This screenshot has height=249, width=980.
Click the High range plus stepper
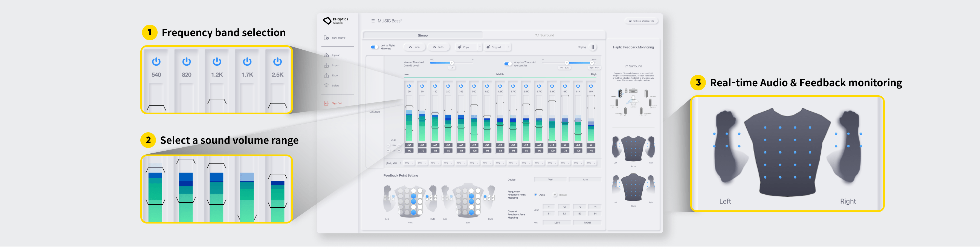[399, 145]
